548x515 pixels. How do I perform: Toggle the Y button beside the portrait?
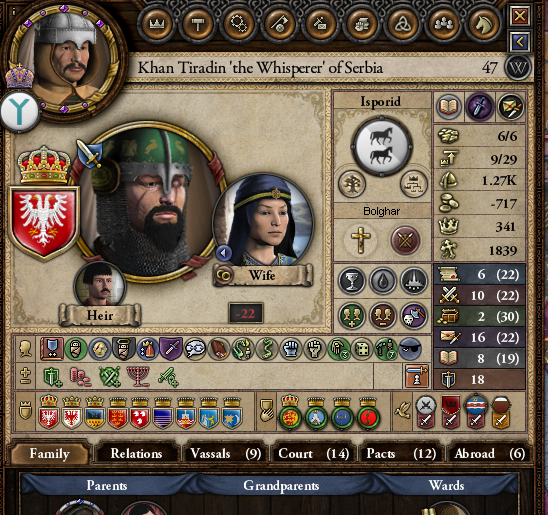(20, 112)
